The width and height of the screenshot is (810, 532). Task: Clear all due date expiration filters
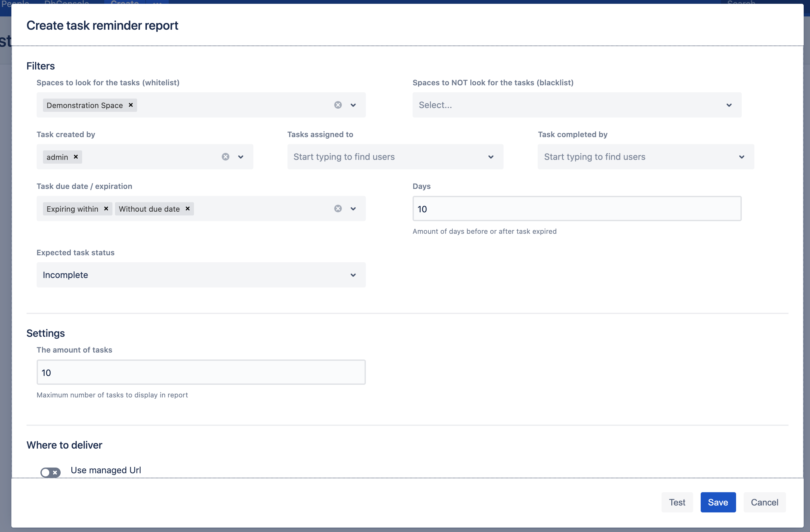coord(338,209)
